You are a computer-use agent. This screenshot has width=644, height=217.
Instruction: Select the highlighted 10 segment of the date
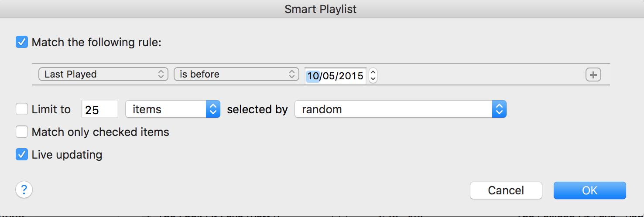(313, 76)
